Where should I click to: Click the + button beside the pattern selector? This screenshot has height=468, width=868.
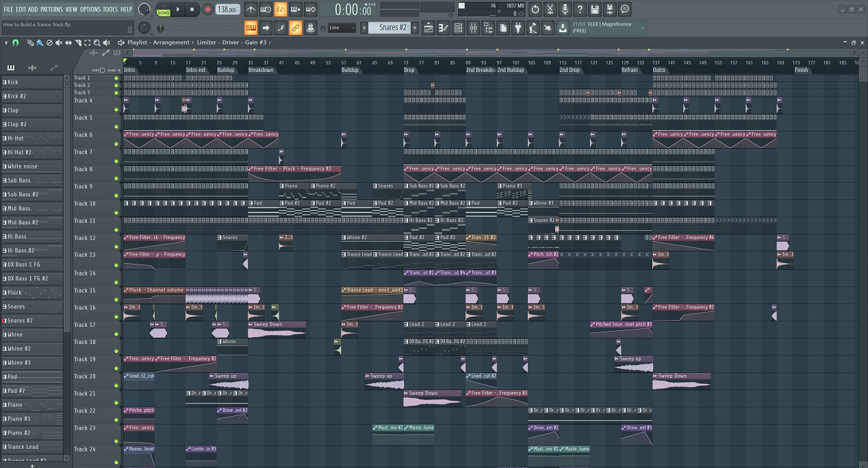coord(414,27)
